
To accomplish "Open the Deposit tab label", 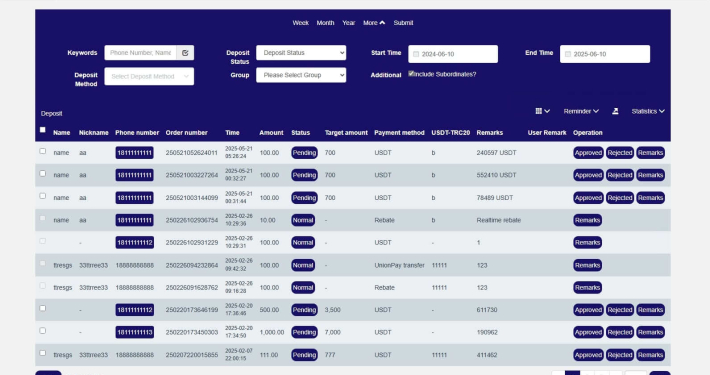I will tap(52, 113).
